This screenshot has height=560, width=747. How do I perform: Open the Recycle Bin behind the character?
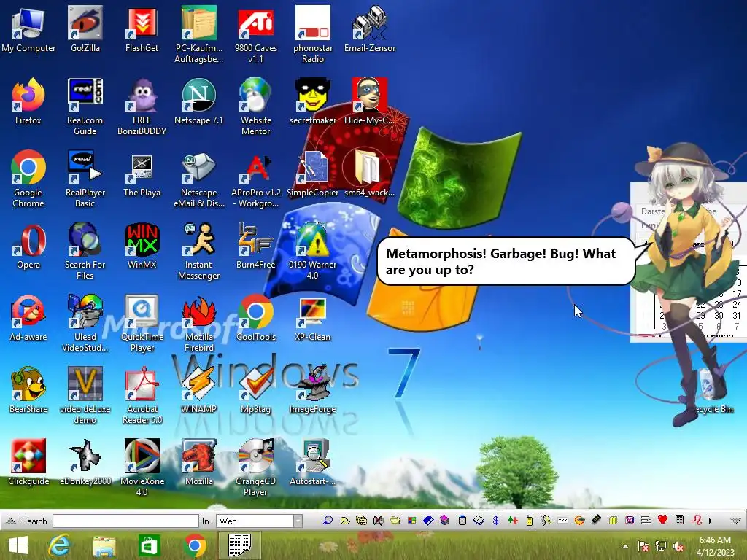click(x=715, y=392)
